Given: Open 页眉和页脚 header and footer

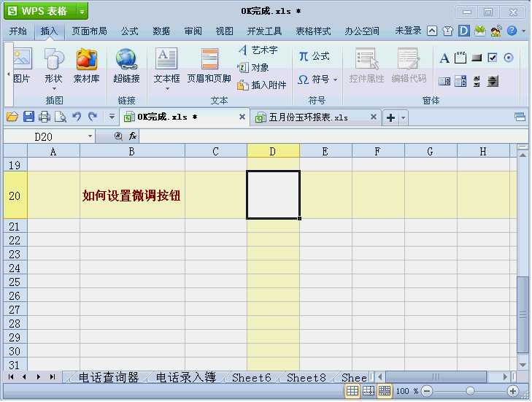Looking at the screenshot, I should [209, 66].
